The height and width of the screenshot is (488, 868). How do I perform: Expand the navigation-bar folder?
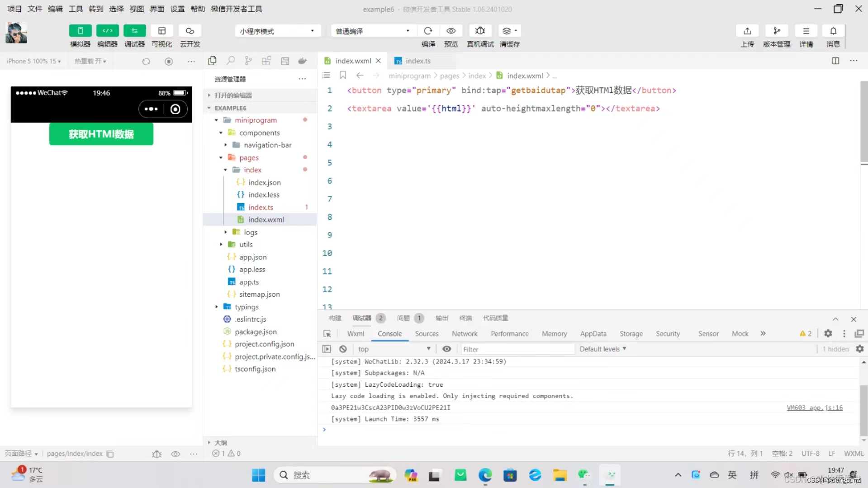[226, 145]
